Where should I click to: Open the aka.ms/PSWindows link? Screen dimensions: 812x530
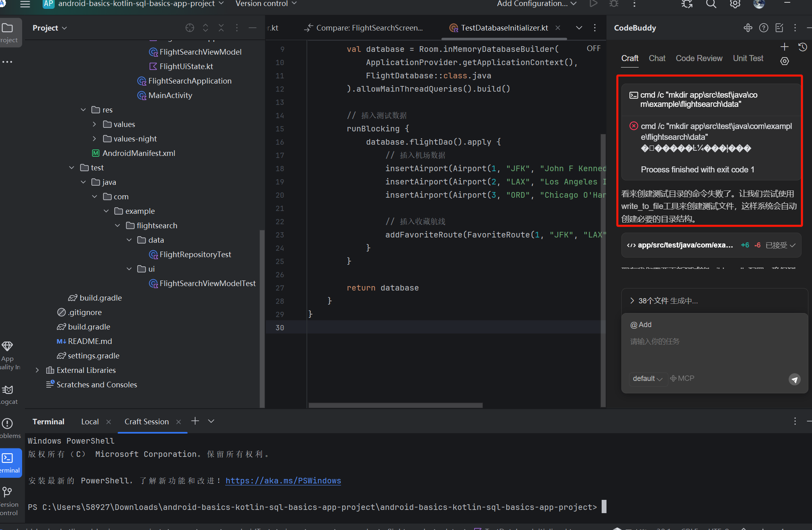pyautogui.click(x=283, y=481)
